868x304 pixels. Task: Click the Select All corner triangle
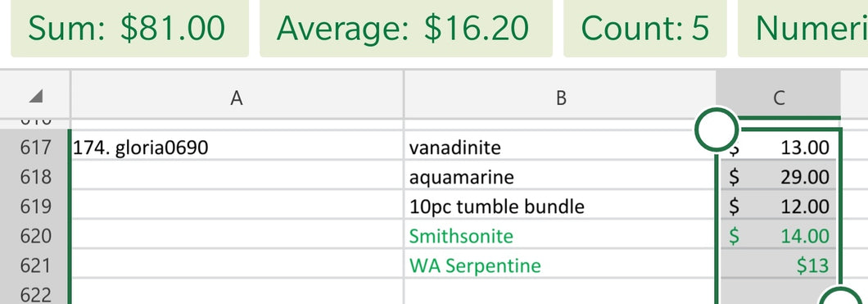[x=35, y=97]
